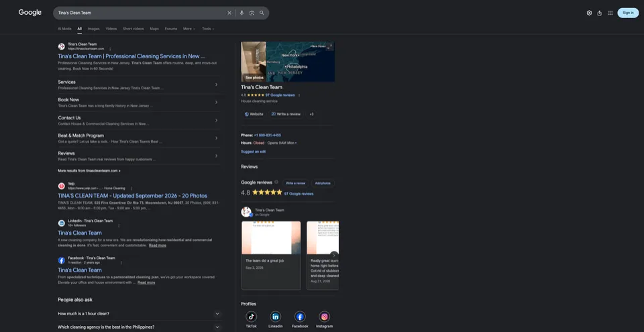Open search by image camera icon
The image size is (644, 332).
[252, 13]
